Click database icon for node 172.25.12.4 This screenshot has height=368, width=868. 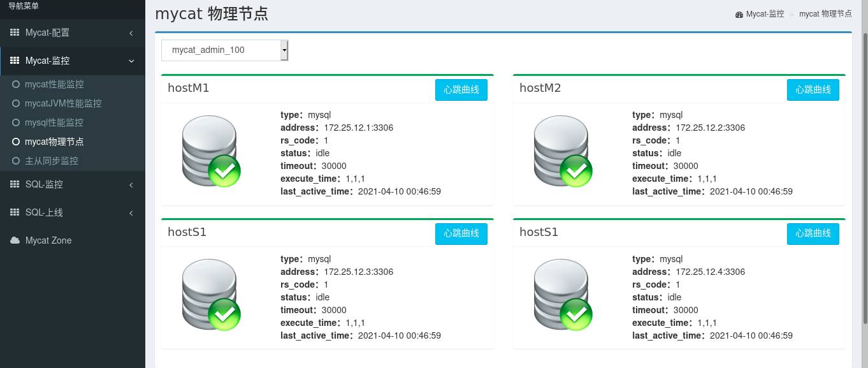(x=563, y=295)
